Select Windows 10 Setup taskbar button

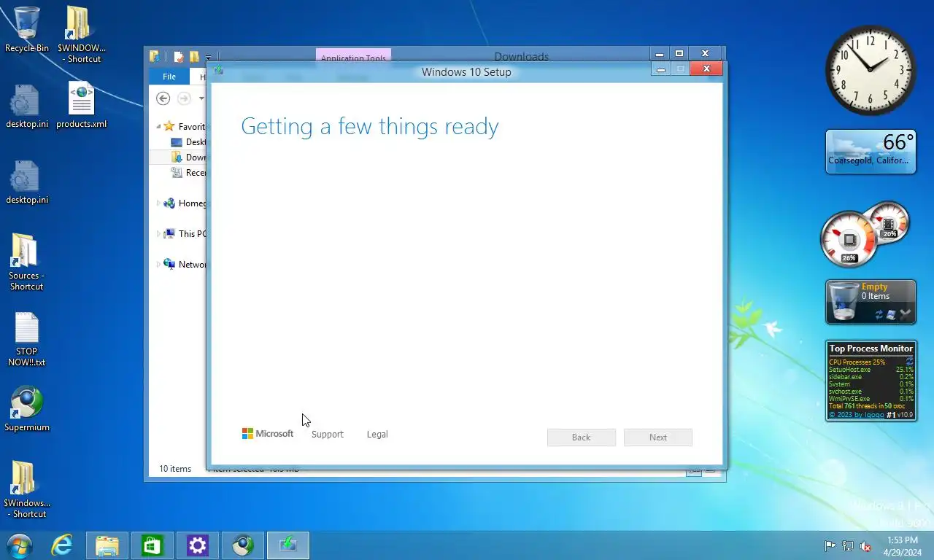pos(287,545)
